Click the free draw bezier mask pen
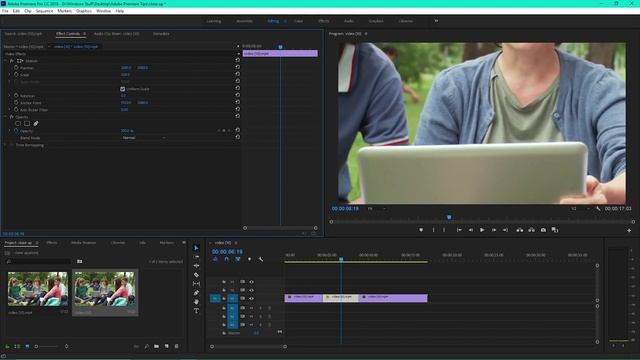Viewport: 640px width, 360px height. point(36,123)
